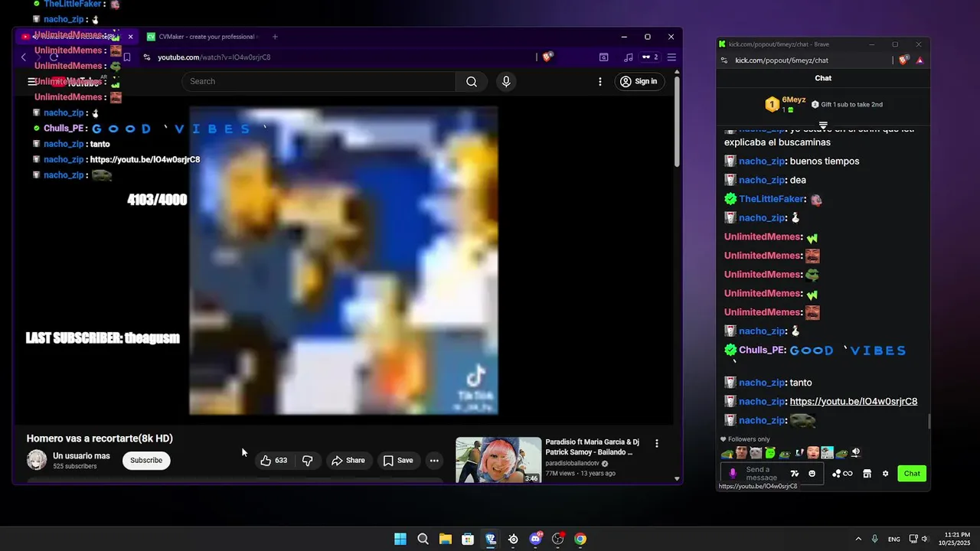This screenshot has width=980, height=551.
Task: Collapse the Kick leaderboard panel handle
Action: click(x=823, y=125)
